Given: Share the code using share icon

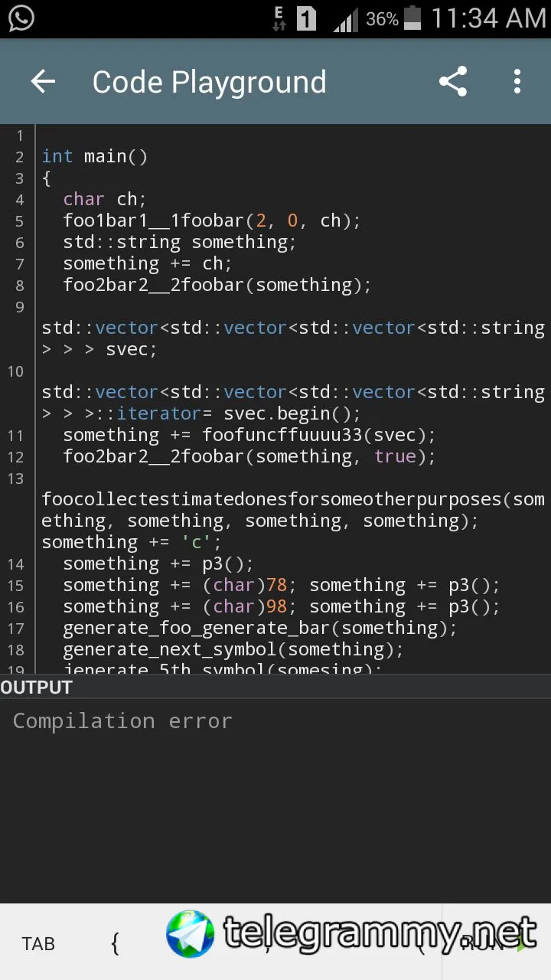Looking at the screenshot, I should click(x=453, y=82).
